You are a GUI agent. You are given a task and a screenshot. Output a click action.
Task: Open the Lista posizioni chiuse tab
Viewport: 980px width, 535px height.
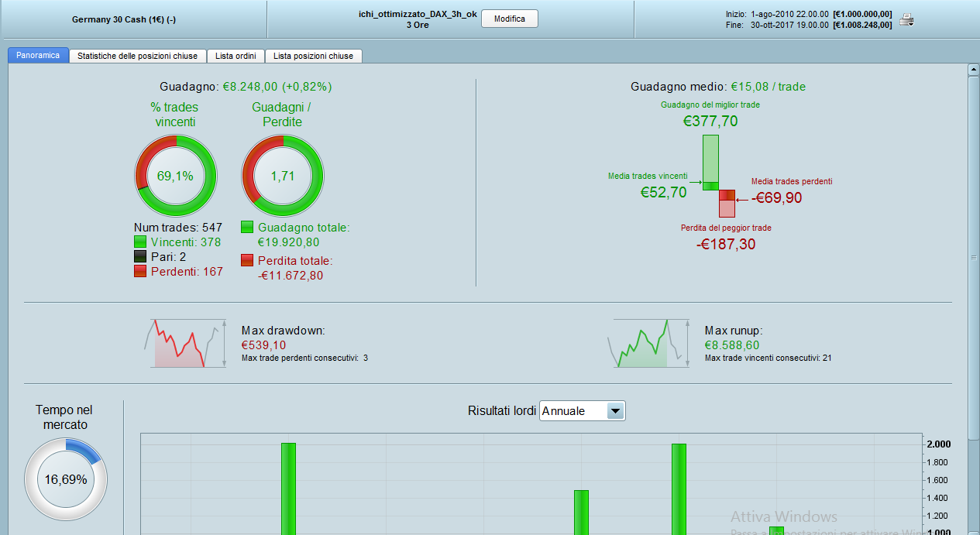(313, 56)
